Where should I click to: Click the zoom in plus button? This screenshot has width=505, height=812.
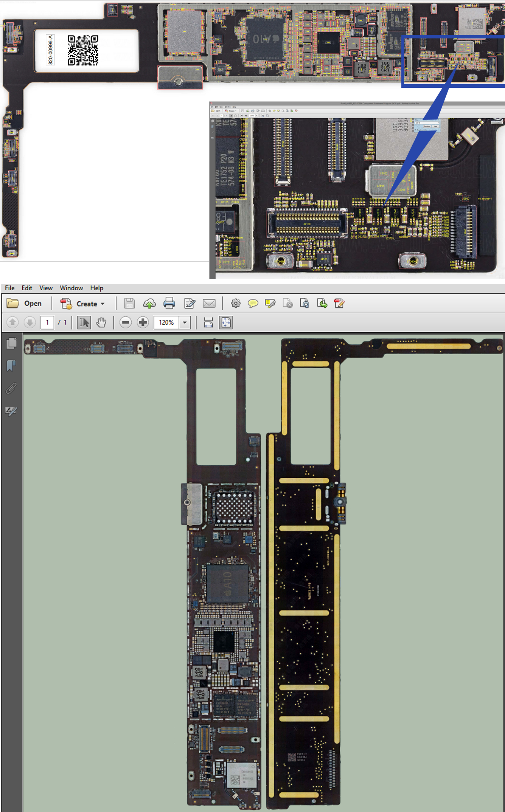coord(143,322)
